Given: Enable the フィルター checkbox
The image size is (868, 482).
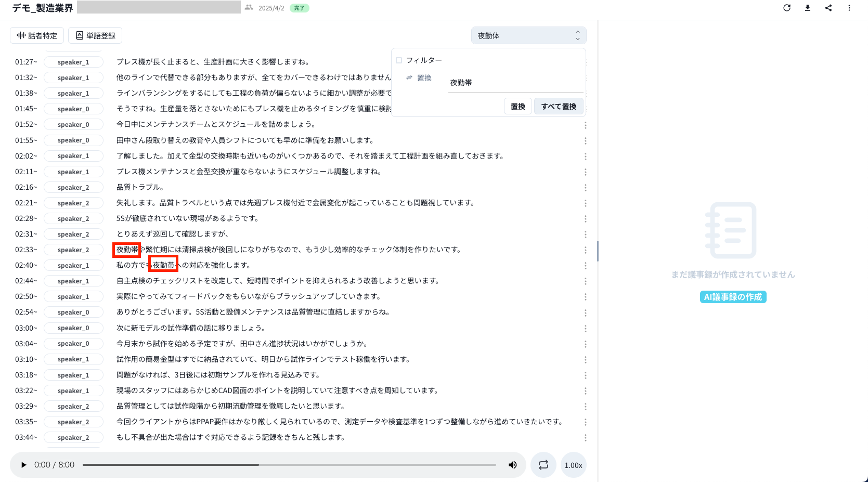Looking at the screenshot, I should pos(399,60).
